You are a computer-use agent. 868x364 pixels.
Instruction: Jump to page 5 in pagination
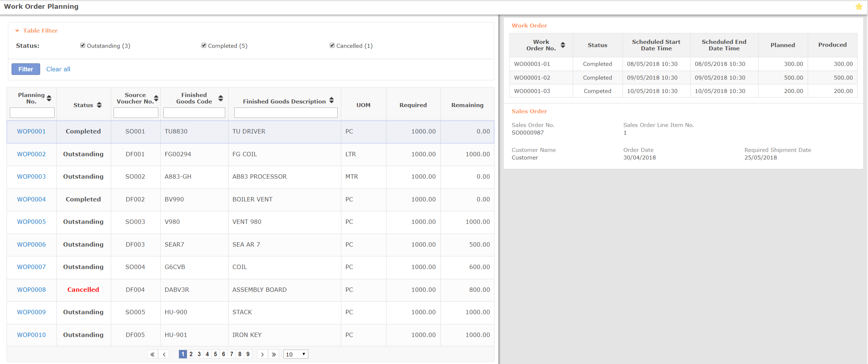[215, 354]
